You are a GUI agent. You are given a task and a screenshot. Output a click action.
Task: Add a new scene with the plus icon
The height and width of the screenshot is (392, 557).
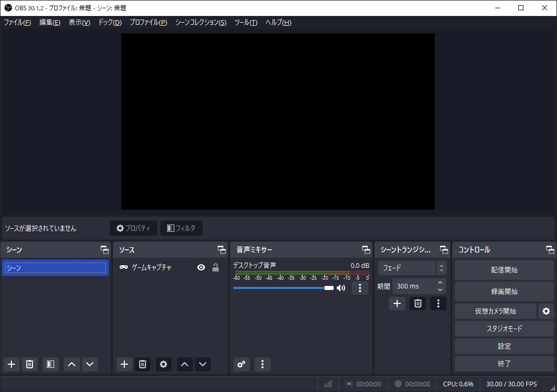pos(11,364)
